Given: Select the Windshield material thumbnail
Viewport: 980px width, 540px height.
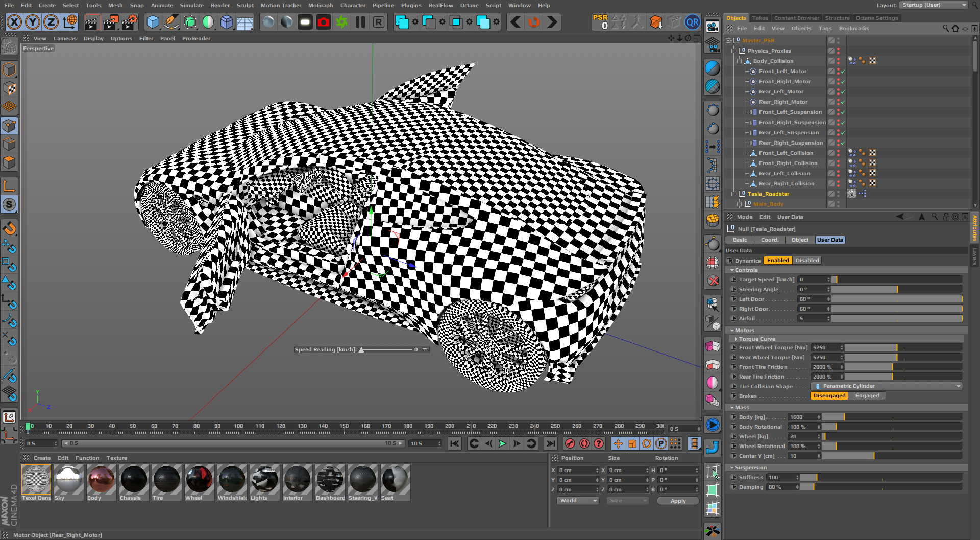Looking at the screenshot, I should (x=232, y=480).
